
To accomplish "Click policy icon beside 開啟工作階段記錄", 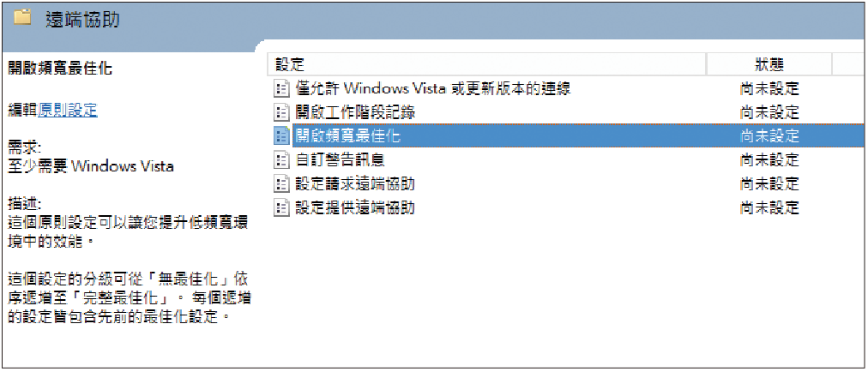I will point(282,112).
